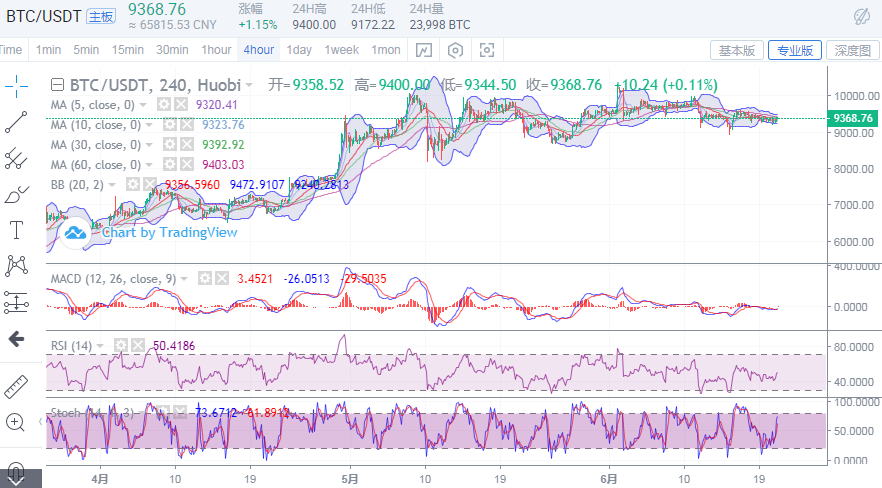Open settings gear for MACD indicator
The height and width of the screenshot is (488, 882).
tap(205, 278)
